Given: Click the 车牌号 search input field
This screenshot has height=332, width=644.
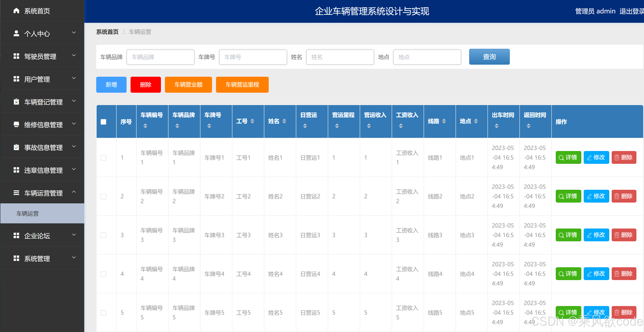Looking at the screenshot, I should tap(253, 57).
